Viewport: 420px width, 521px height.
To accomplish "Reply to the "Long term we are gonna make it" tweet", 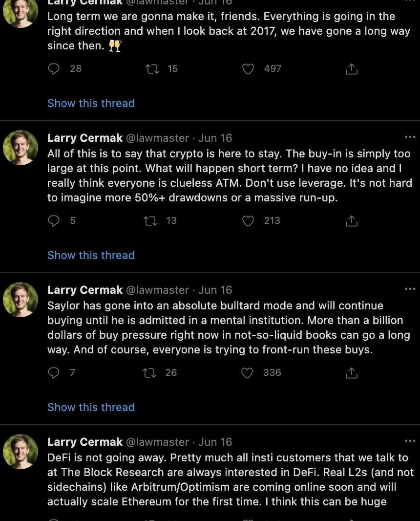I will [x=54, y=69].
